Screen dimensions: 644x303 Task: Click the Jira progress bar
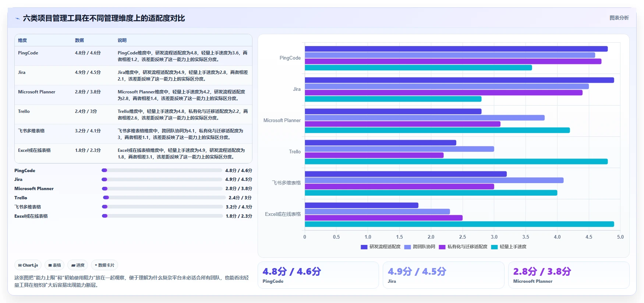162,179
